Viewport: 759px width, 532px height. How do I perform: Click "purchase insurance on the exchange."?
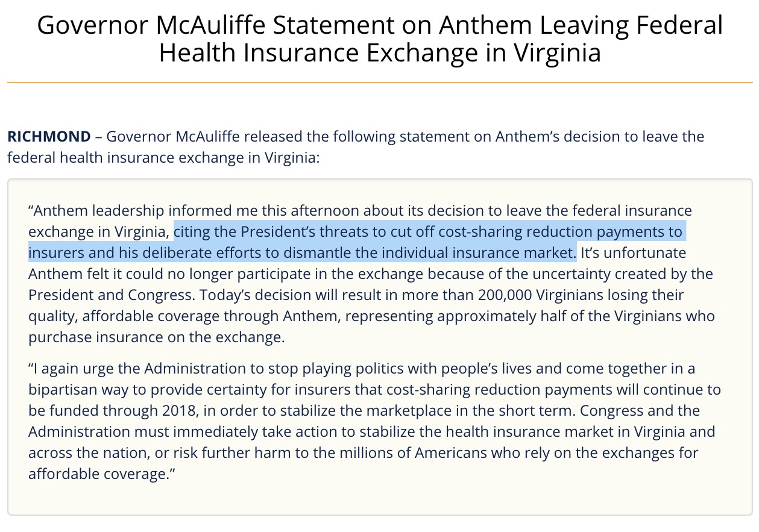click(x=156, y=337)
